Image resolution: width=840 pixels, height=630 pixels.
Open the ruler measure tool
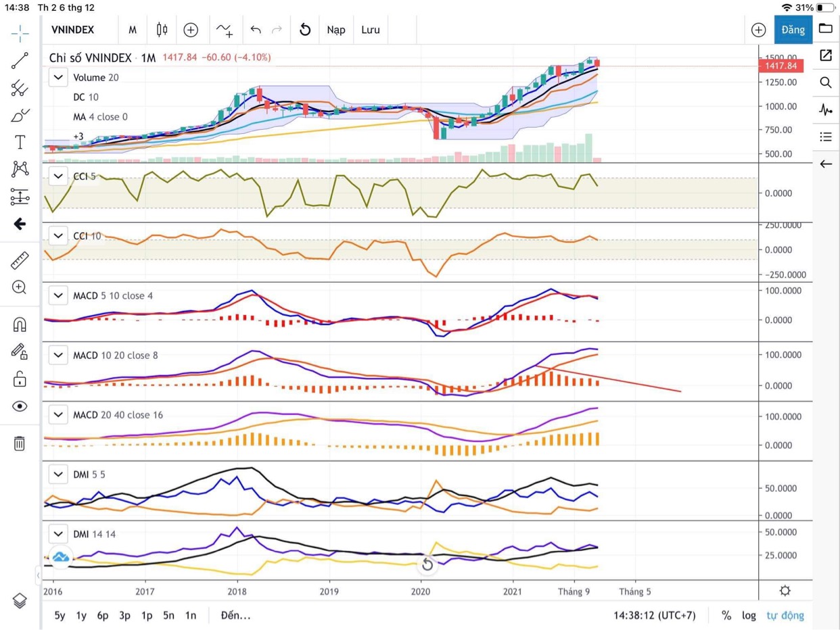pyautogui.click(x=20, y=260)
